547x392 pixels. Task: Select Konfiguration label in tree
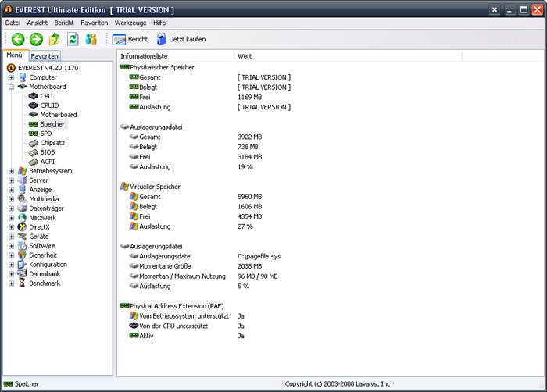[48, 265]
